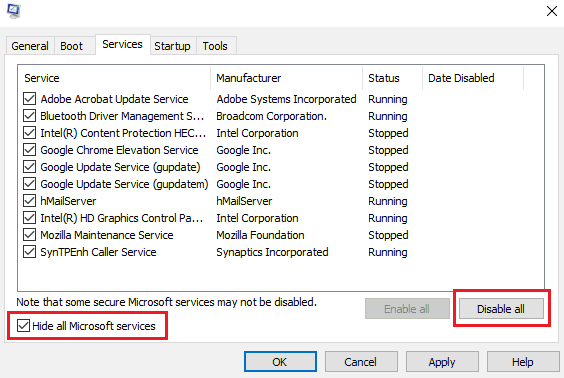Sort by the Status column header
The image size is (564, 378).
coord(392,78)
